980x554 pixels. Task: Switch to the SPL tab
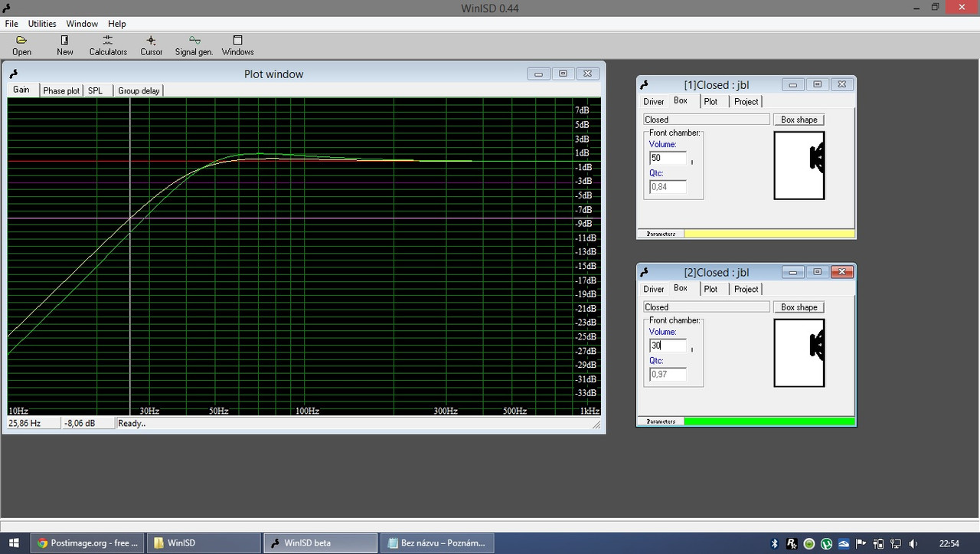coord(95,90)
